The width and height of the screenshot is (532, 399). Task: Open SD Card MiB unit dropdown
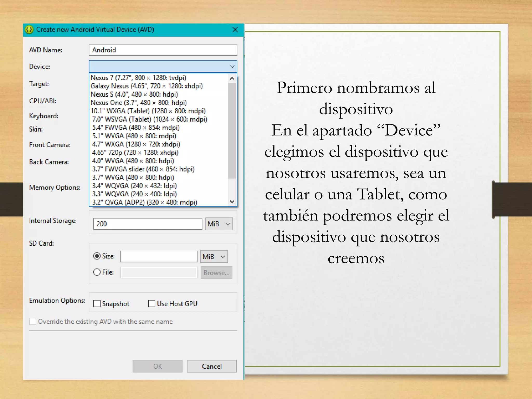pyautogui.click(x=214, y=256)
